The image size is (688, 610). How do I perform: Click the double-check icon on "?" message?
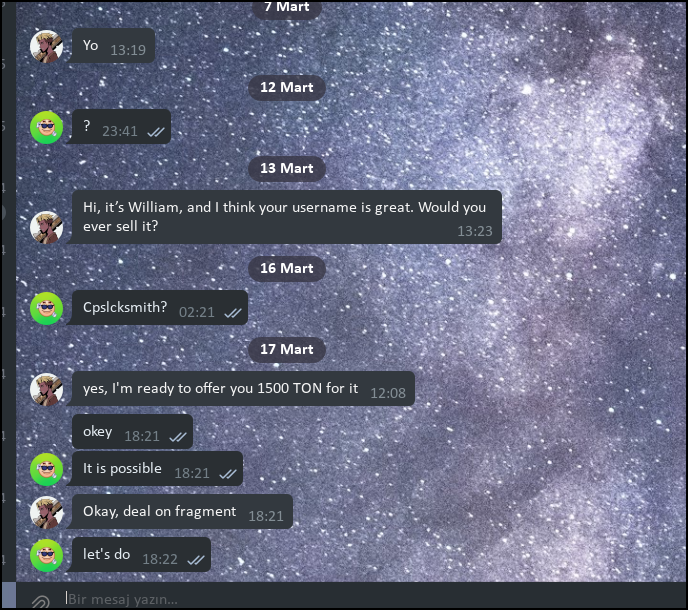[156, 132]
